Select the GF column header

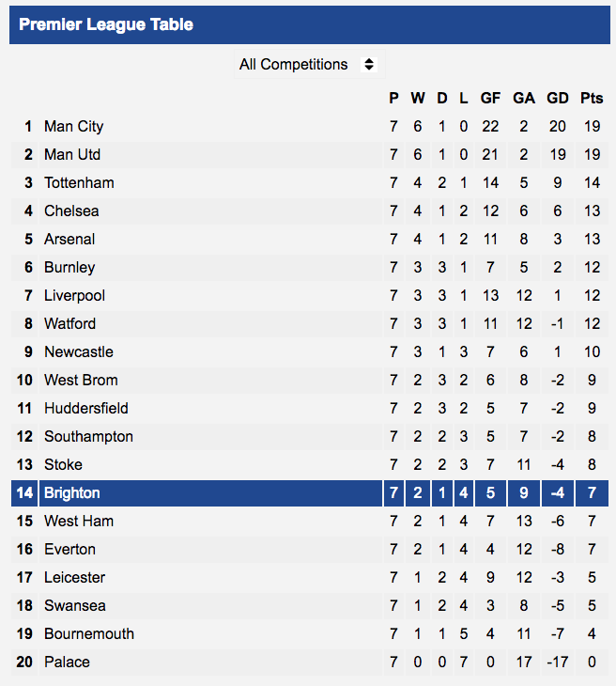coord(490,98)
